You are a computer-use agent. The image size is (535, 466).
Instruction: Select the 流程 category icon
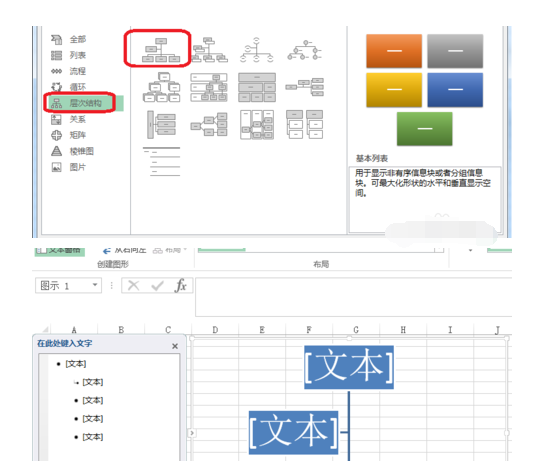pyautogui.click(x=56, y=71)
